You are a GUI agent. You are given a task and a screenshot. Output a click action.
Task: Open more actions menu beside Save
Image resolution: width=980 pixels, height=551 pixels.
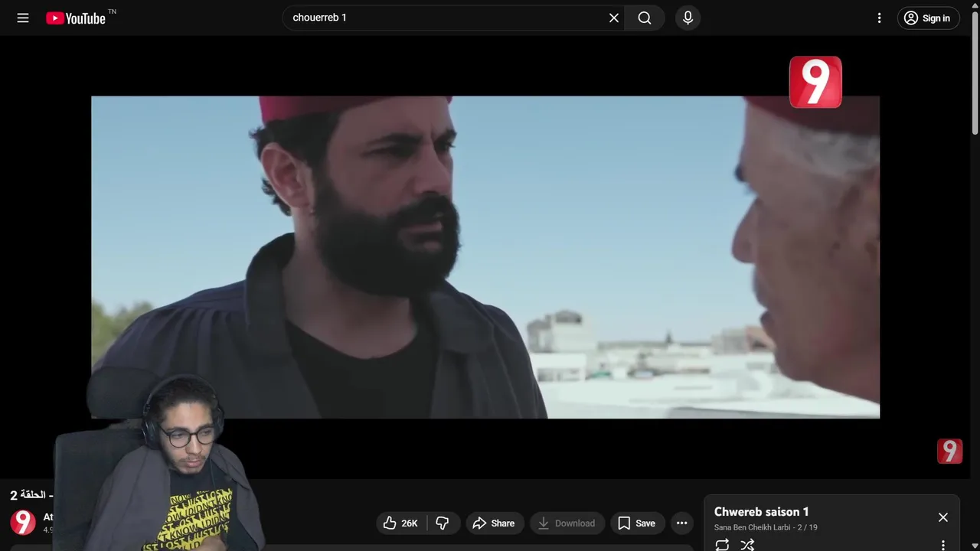coord(681,523)
